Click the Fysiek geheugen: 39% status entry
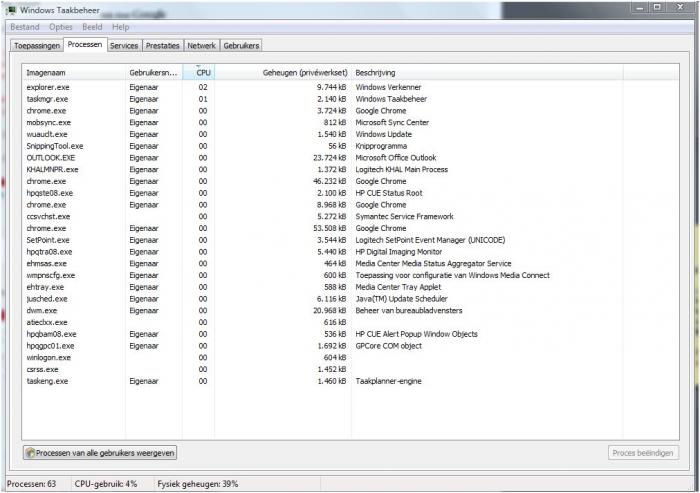 coord(198,484)
